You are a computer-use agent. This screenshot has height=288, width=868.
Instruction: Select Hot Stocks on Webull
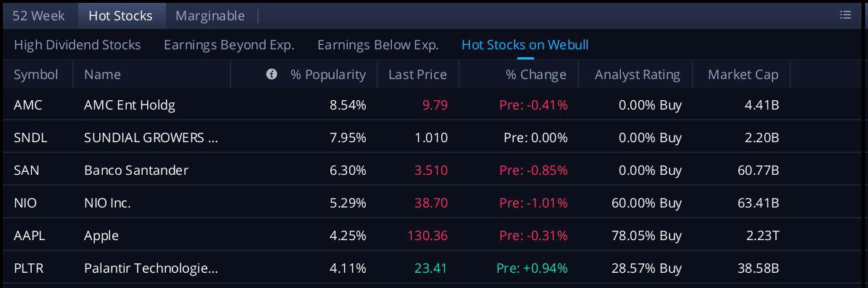[525, 45]
